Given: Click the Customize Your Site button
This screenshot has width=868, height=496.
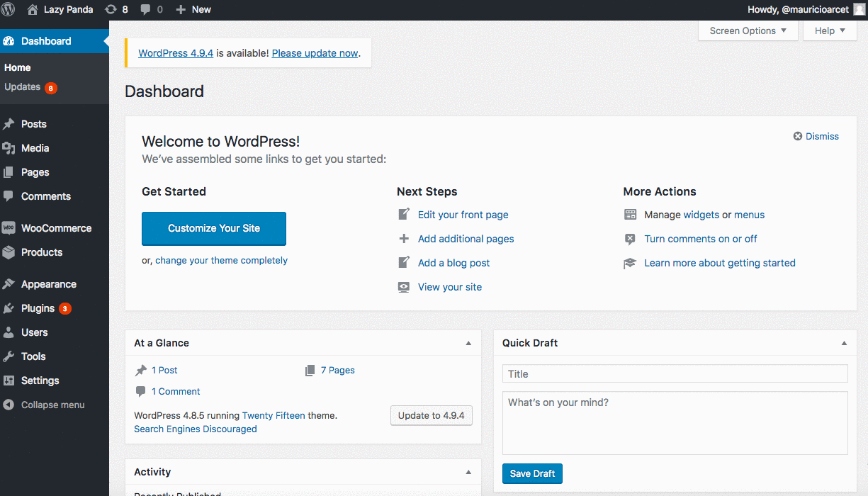Looking at the screenshot, I should [x=214, y=228].
